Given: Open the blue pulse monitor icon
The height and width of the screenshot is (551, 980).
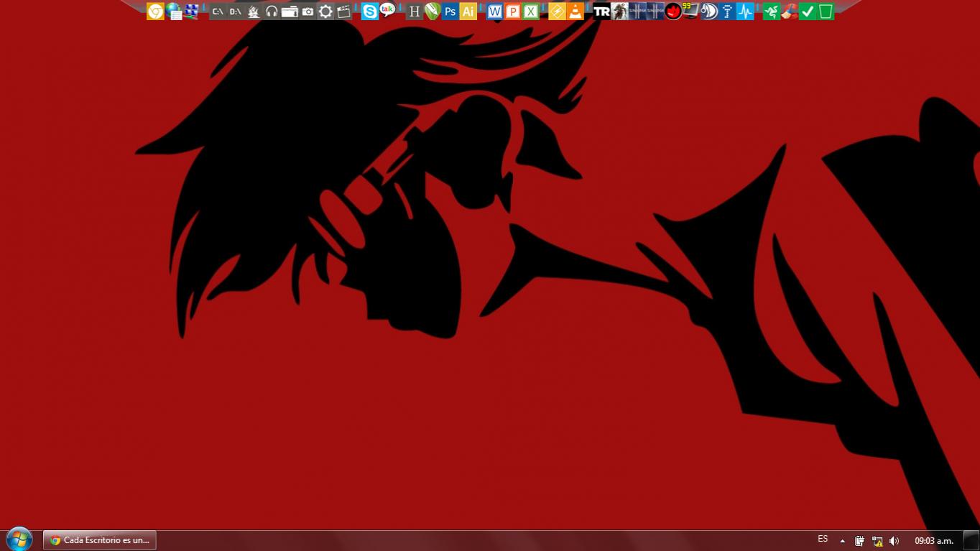Looking at the screenshot, I should [x=745, y=11].
